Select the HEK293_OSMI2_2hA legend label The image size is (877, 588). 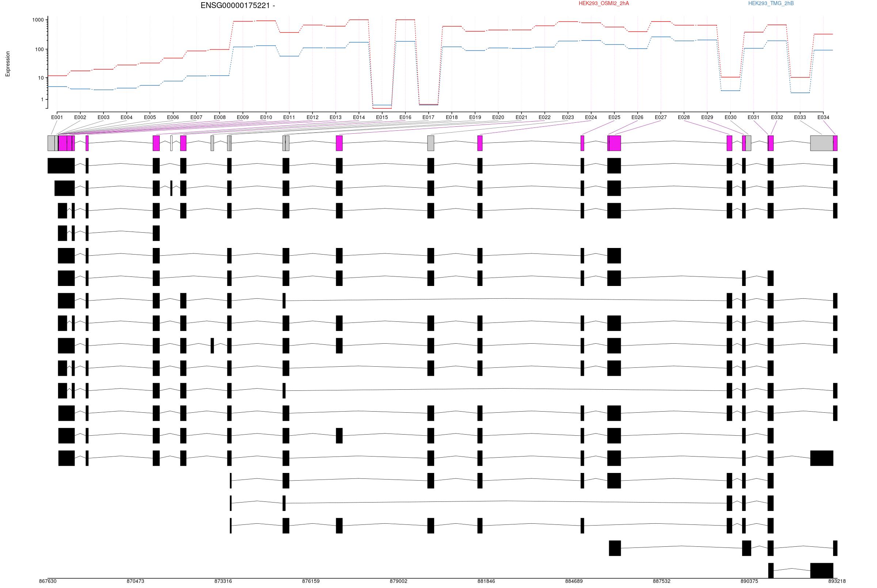604,3
